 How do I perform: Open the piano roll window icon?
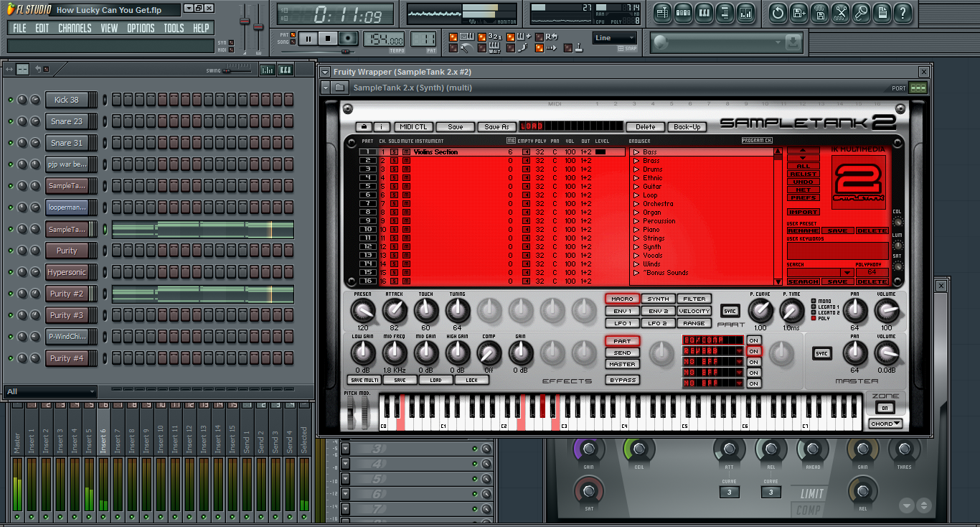(x=704, y=12)
